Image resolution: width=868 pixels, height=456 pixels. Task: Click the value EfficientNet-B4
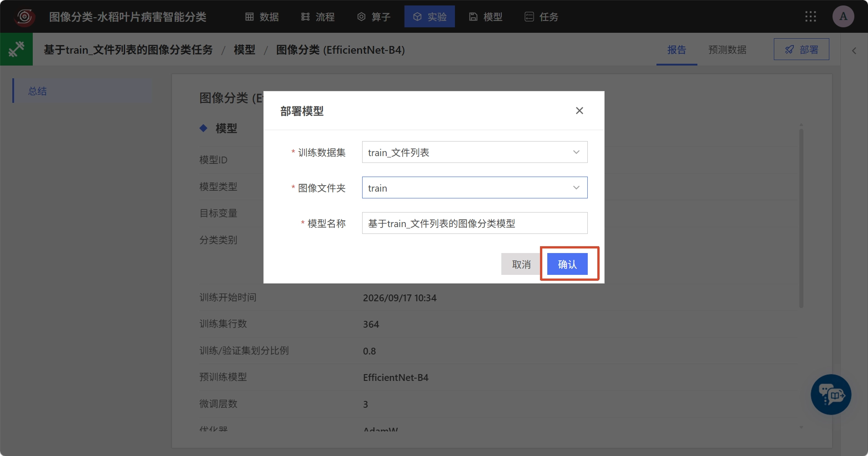(x=395, y=377)
